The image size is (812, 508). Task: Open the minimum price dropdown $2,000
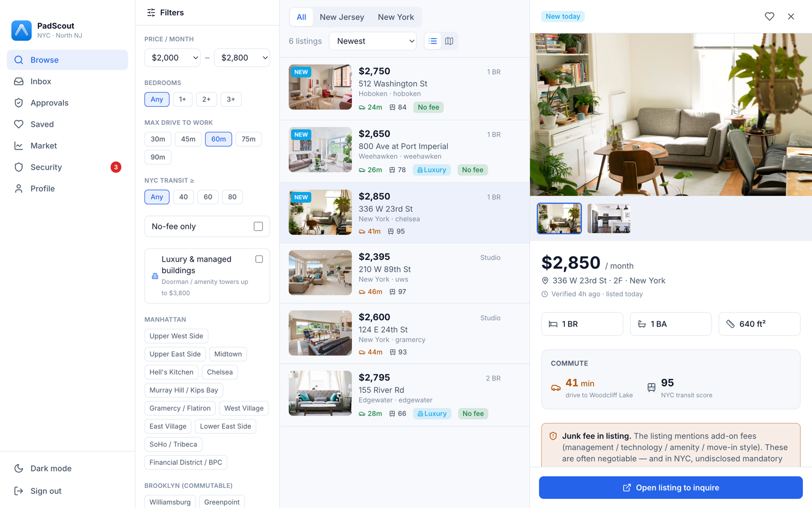pos(173,58)
